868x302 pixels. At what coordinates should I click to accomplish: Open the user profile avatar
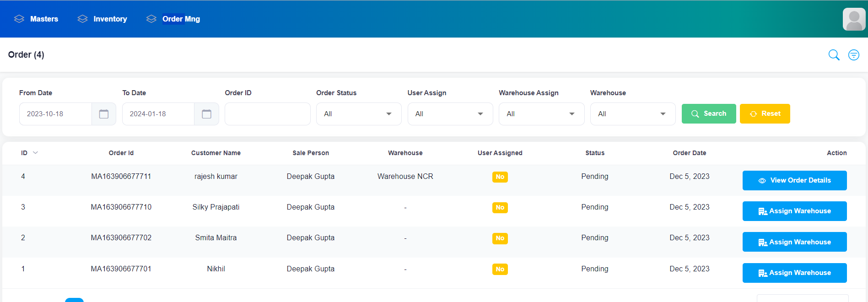854,19
